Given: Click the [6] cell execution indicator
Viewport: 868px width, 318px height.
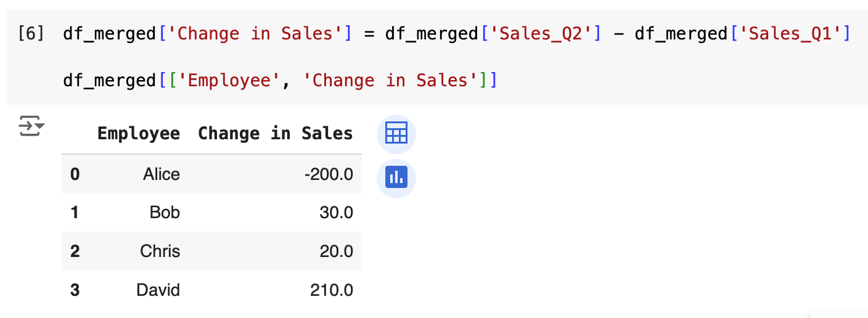Looking at the screenshot, I should click(x=31, y=33).
